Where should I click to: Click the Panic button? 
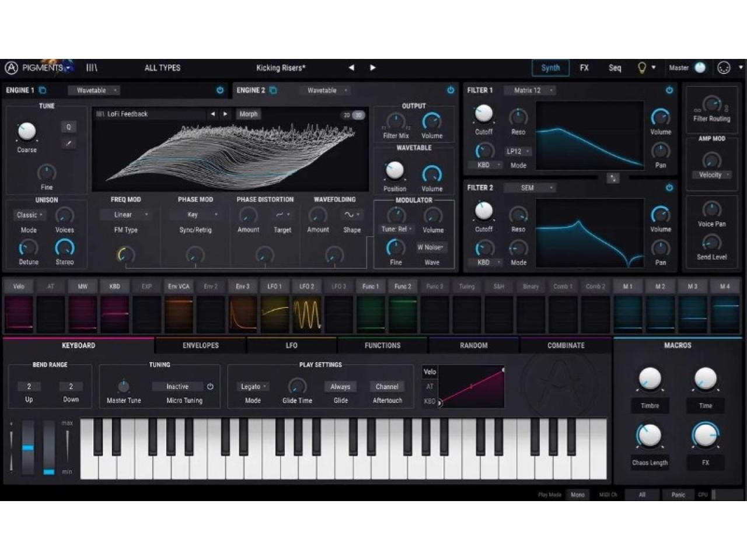678,495
